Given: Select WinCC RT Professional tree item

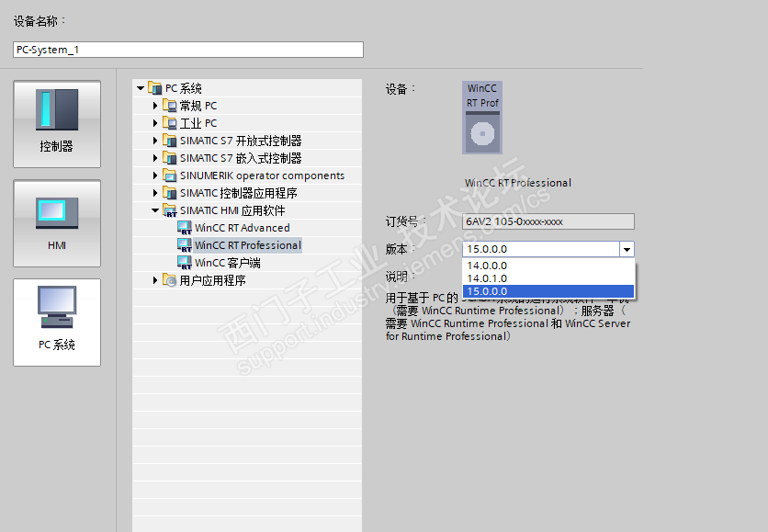Looking at the screenshot, I should coord(247,245).
